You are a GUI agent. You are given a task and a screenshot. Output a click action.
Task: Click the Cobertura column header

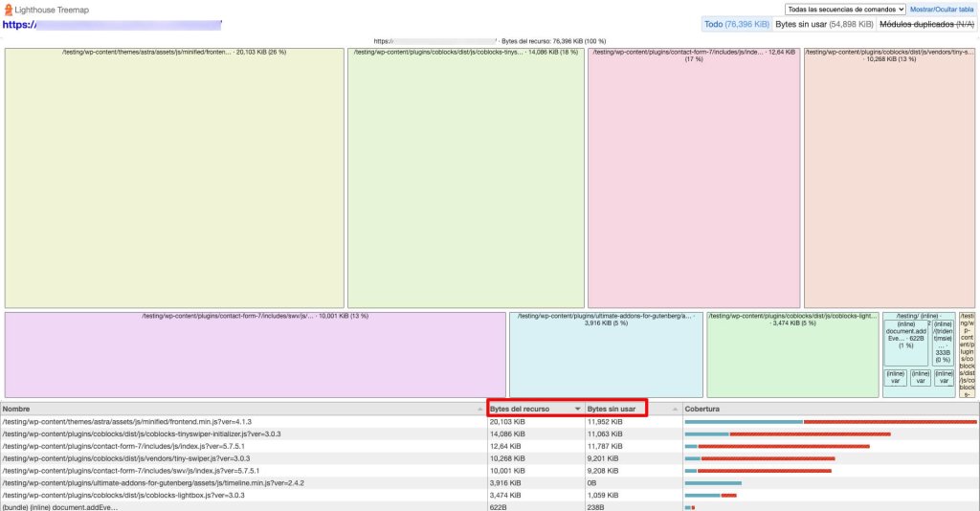click(831, 410)
